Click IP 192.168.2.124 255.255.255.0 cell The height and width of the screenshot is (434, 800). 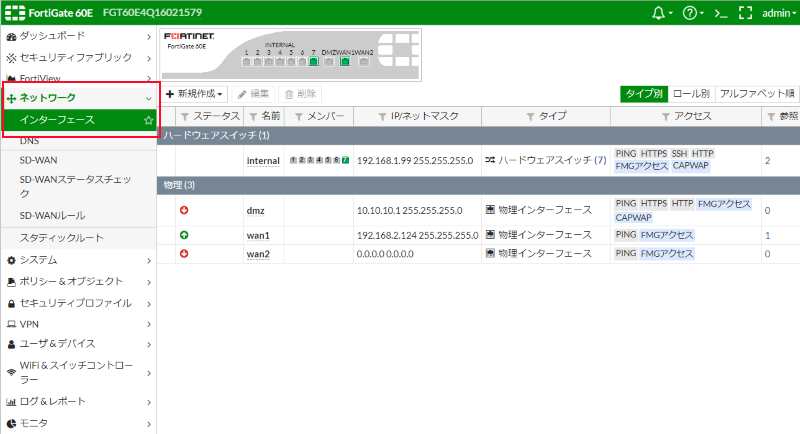pyautogui.click(x=417, y=236)
